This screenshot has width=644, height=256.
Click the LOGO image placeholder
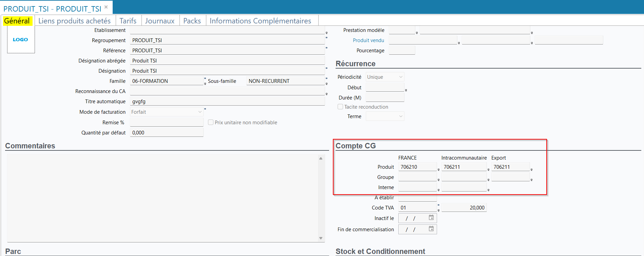click(x=21, y=40)
